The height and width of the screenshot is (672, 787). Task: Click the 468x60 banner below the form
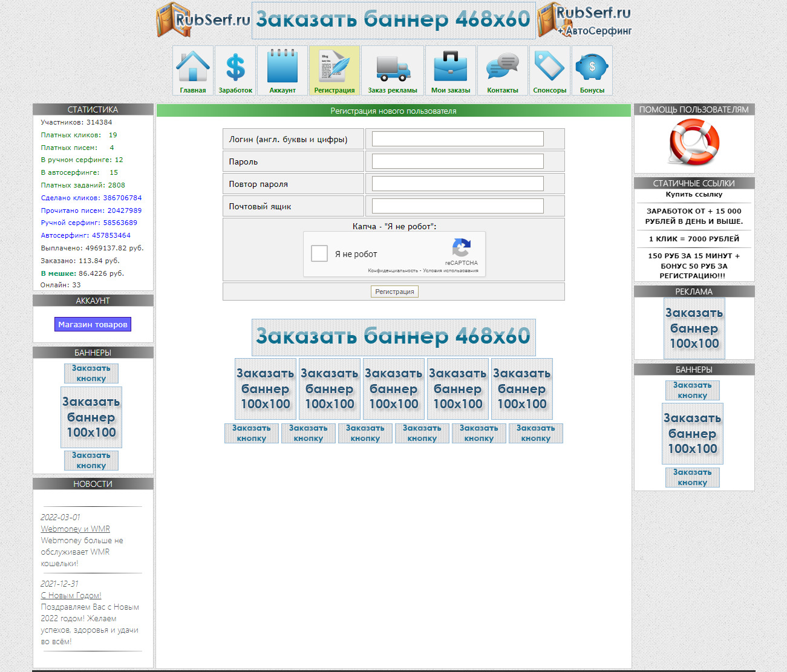[x=394, y=338]
